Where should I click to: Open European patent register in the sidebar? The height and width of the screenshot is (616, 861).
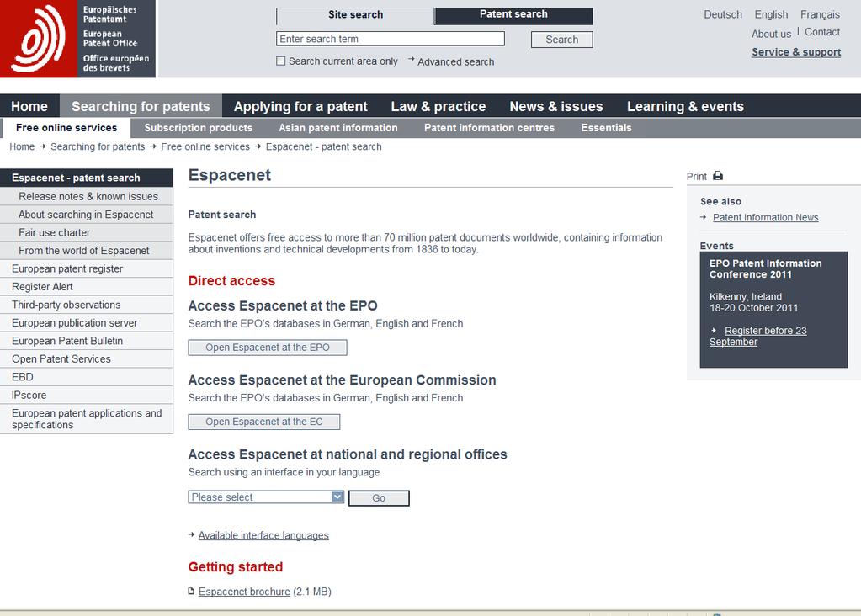point(86,268)
